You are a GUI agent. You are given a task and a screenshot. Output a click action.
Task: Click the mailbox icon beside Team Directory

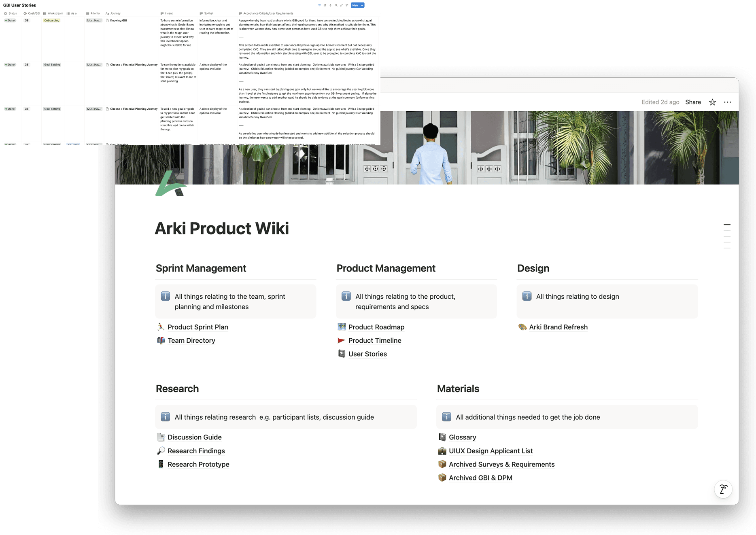click(x=161, y=340)
